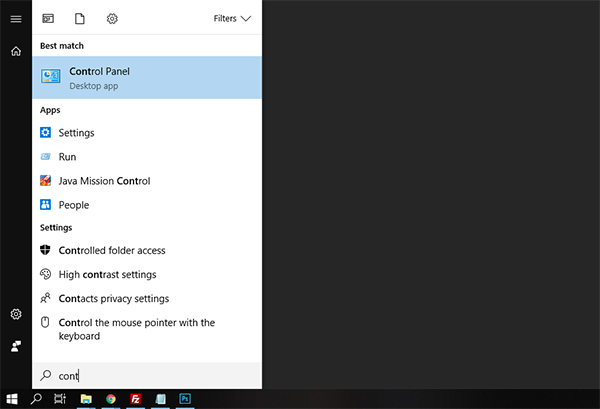Open Contacts privacy settings
The width and height of the screenshot is (600, 409).
click(147, 298)
